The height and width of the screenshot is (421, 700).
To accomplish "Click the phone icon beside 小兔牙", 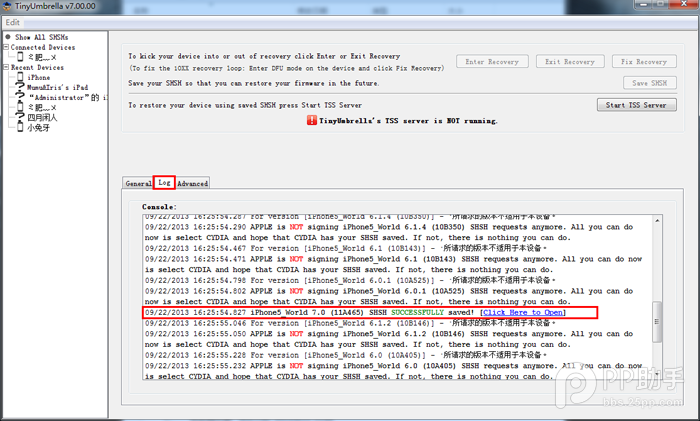I will pos(20,127).
